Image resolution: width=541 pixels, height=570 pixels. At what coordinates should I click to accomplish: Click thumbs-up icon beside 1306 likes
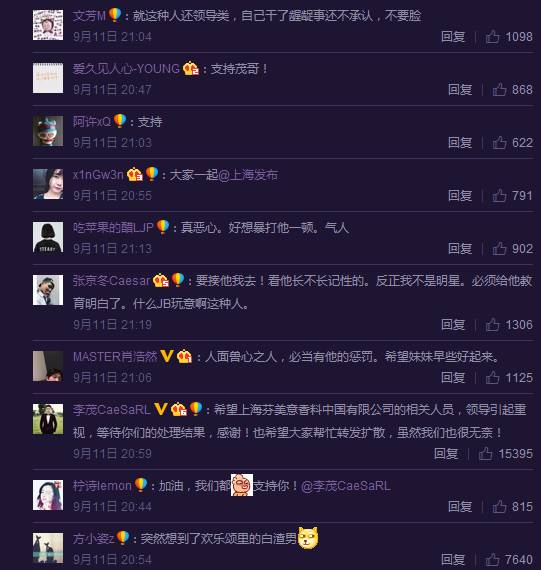point(493,324)
